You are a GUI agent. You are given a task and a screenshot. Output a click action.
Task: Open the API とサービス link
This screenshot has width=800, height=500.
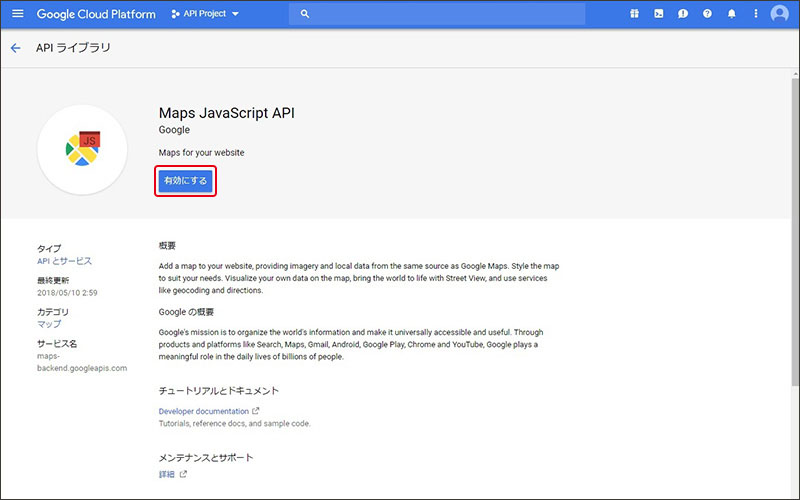[x=64, y=261]
